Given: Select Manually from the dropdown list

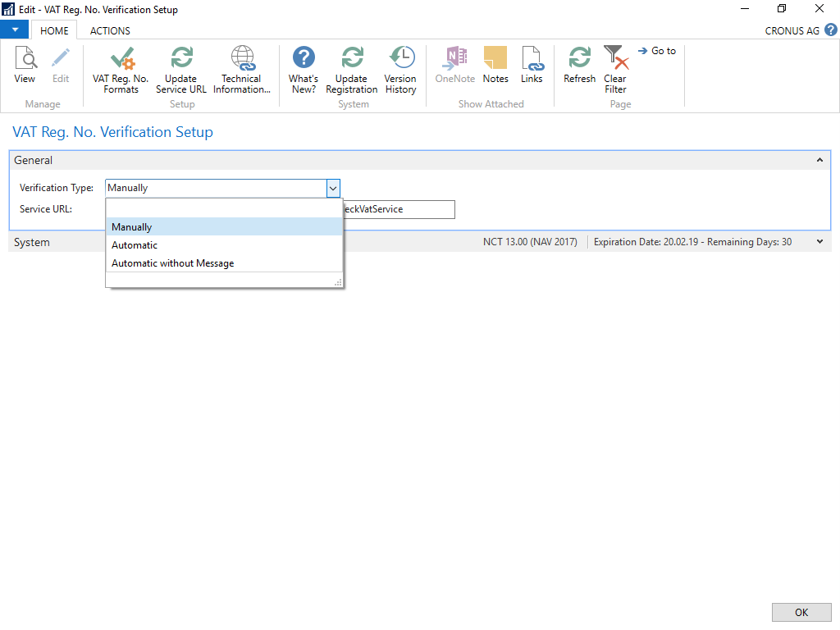Looking at the screenshot, I should coord(224,227).
